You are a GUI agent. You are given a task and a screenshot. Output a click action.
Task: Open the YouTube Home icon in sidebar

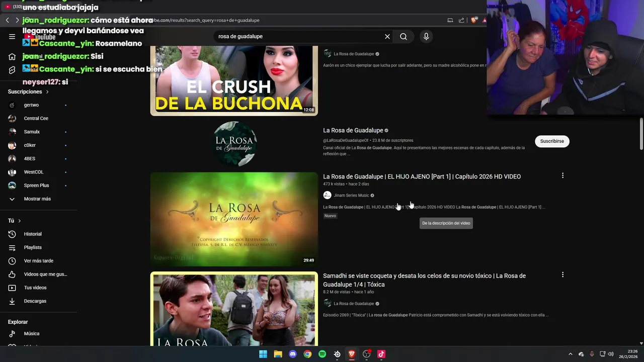(12, 56)
